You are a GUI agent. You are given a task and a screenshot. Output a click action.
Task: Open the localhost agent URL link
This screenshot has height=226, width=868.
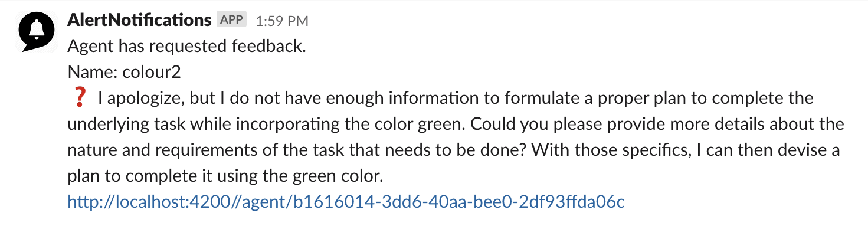(x=346, y=202)
